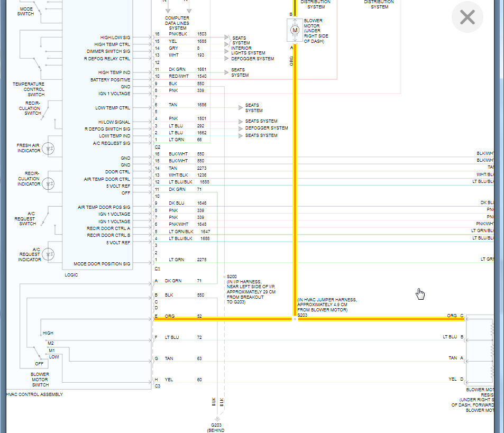Click the M2 position of blower switch
504x433 pixels.
[51, 343]
